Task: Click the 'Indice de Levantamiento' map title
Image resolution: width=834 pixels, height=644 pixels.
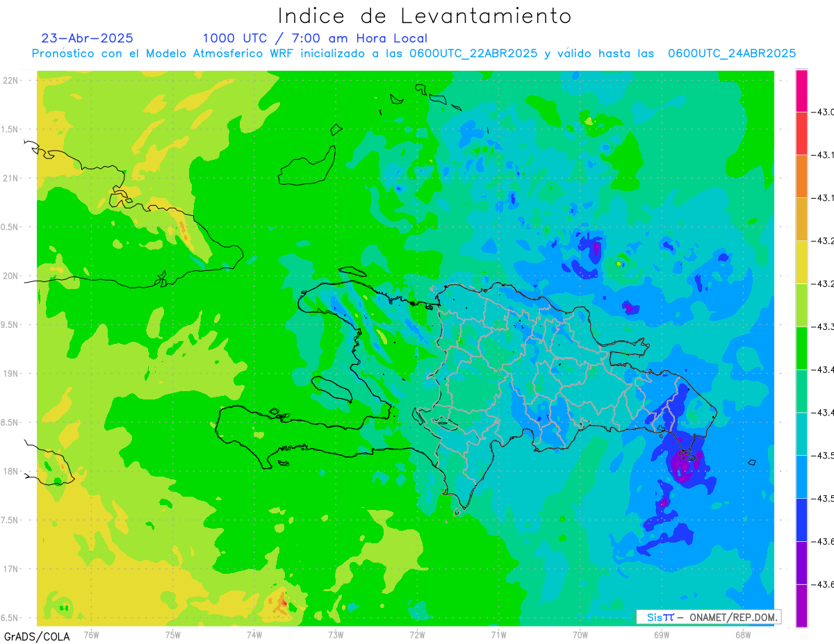Action: [x=425, y=16]
